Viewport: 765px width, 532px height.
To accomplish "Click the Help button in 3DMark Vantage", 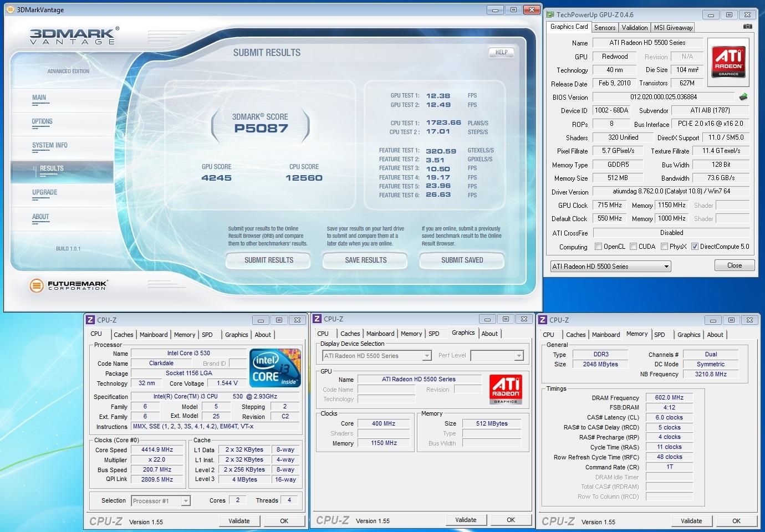I will (x=501, y=52).
